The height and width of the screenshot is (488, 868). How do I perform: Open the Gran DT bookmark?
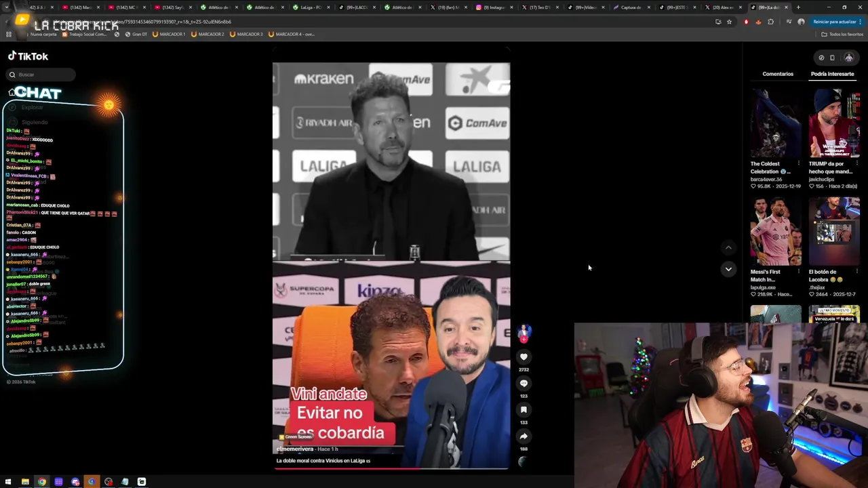(136, 34)
